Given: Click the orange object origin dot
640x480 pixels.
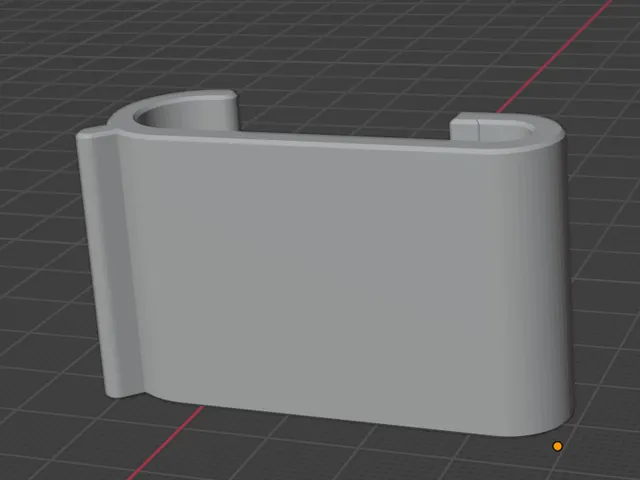Looking at the screenshot, I should [x=558, y=446].
